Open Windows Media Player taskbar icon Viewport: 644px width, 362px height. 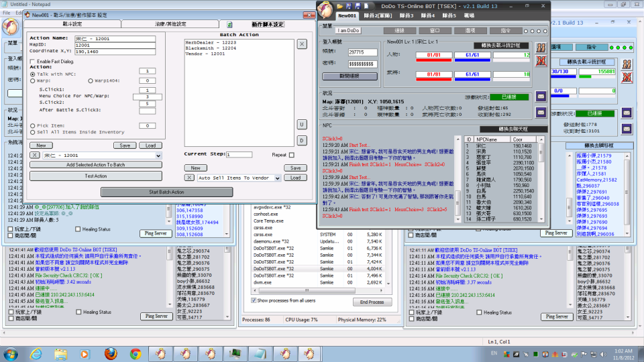[x=85, y=354]
